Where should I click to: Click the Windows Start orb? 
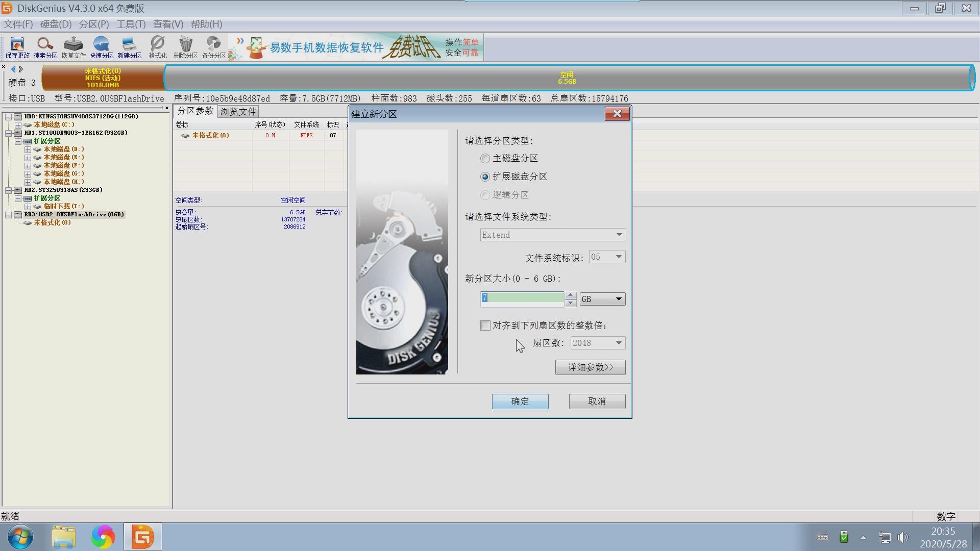[20, 537]
